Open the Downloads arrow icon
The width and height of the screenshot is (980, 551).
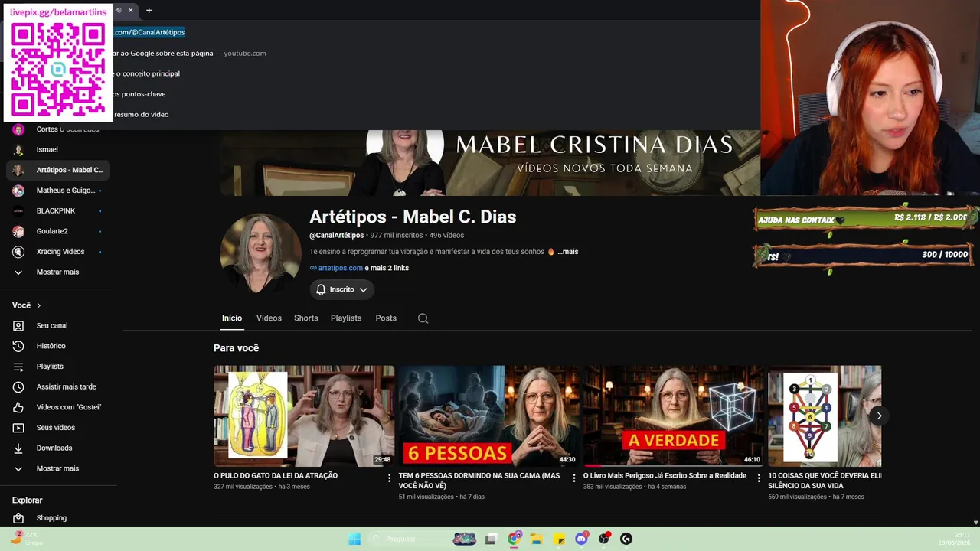point(18,448)
